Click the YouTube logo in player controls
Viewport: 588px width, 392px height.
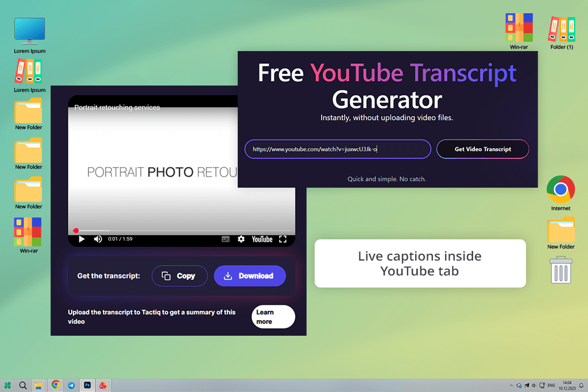262,239
